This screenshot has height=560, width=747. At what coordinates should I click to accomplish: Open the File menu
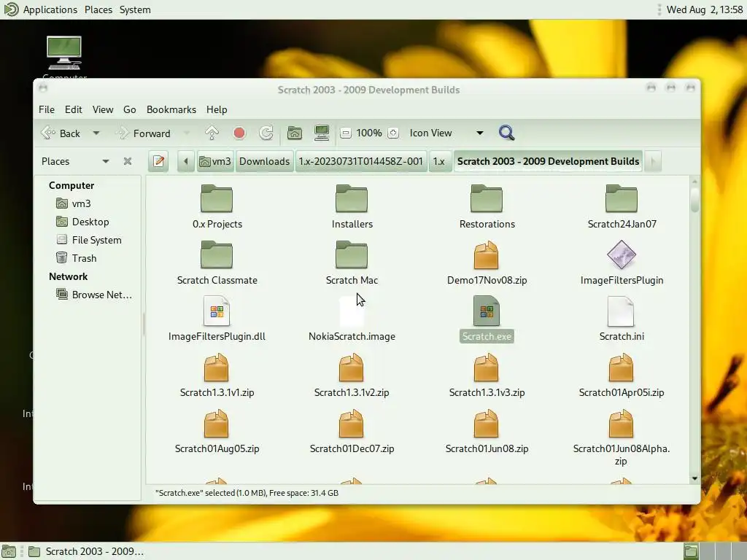coord(47,109)
